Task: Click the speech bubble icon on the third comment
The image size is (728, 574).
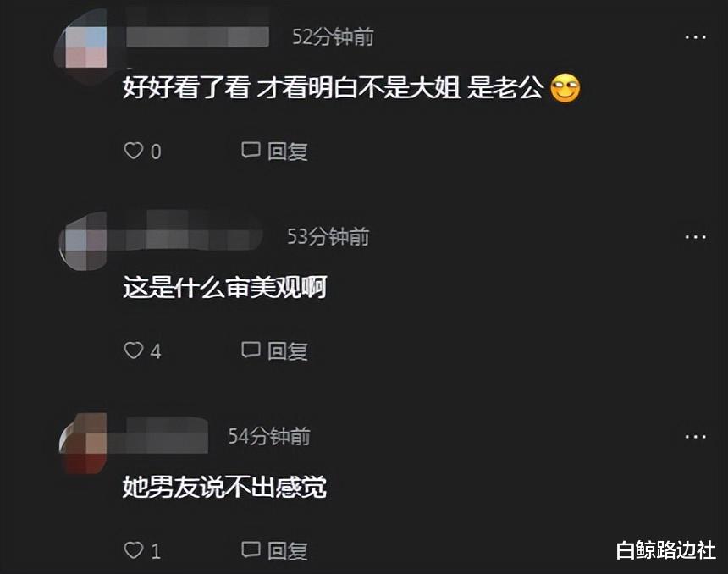Action: 251,549
